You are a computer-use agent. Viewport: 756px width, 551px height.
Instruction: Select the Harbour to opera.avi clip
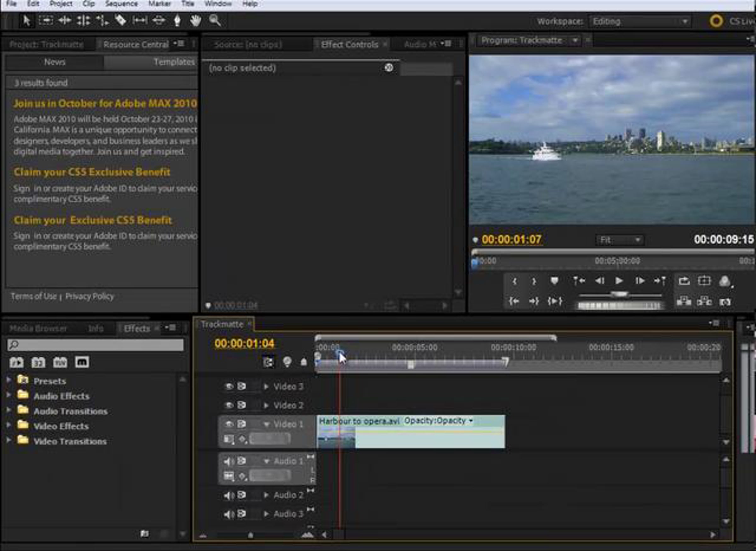tap(411, 432)
